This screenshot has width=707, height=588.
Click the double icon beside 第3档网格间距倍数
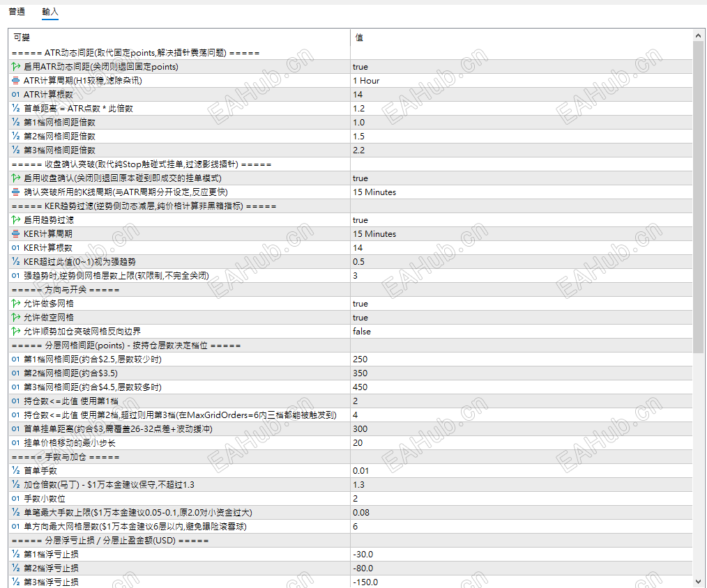[16, 150]
